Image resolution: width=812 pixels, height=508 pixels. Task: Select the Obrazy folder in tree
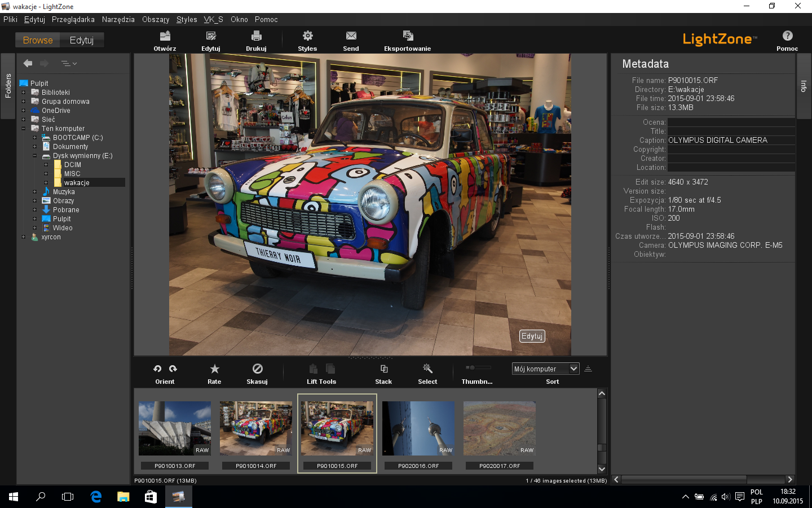[63, 201]
